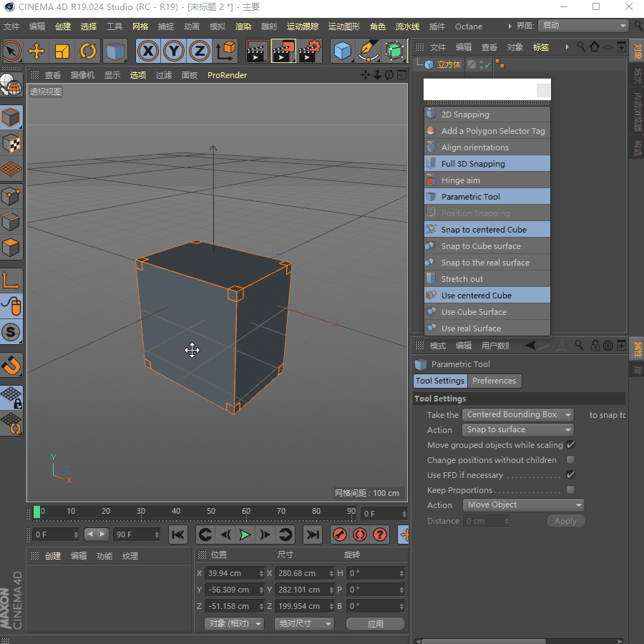644x644 pixels.
Task: Enable Keep Proportions checkbox
Action: point(570,490)
